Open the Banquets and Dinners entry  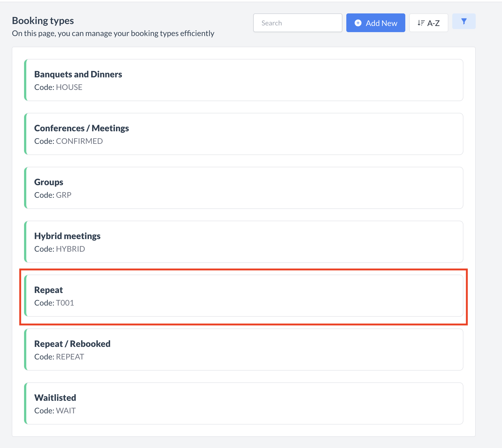[x=244, y=80]
